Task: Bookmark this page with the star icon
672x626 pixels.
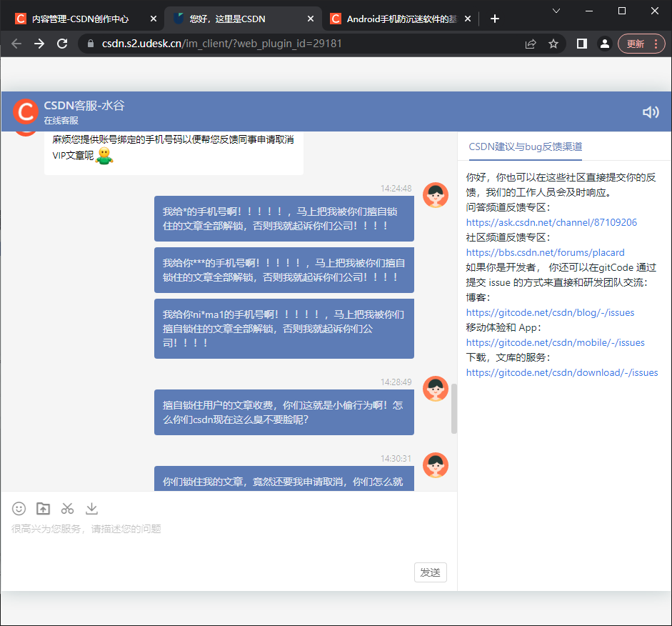Action: [553, 44]
